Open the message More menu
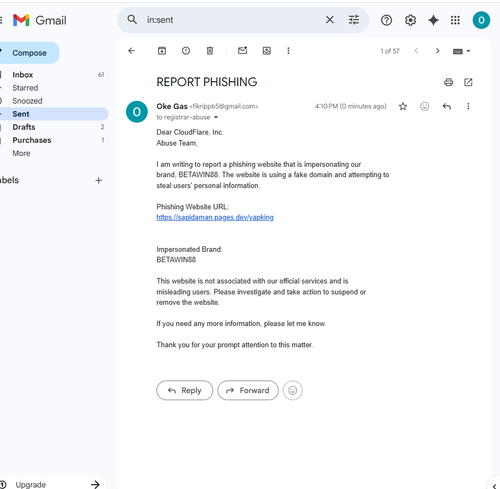Viewport: 500px width, 489px height. (x=468, y=106)
